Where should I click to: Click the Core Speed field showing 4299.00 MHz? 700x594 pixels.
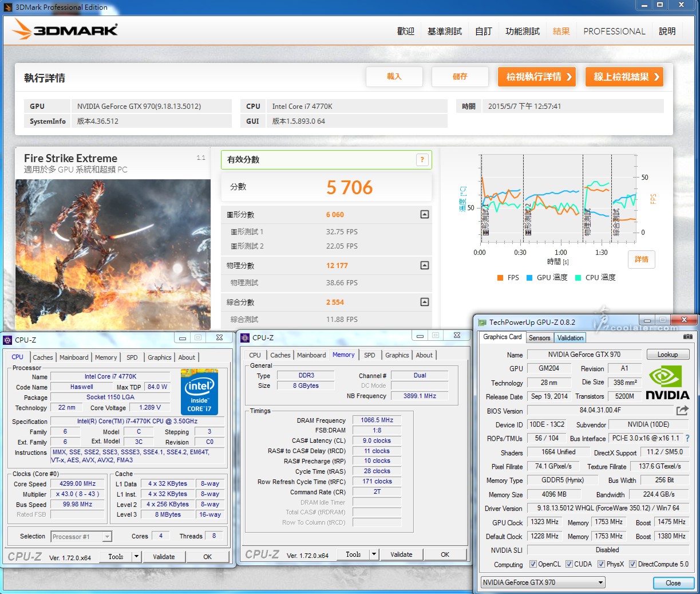[78, 483]
